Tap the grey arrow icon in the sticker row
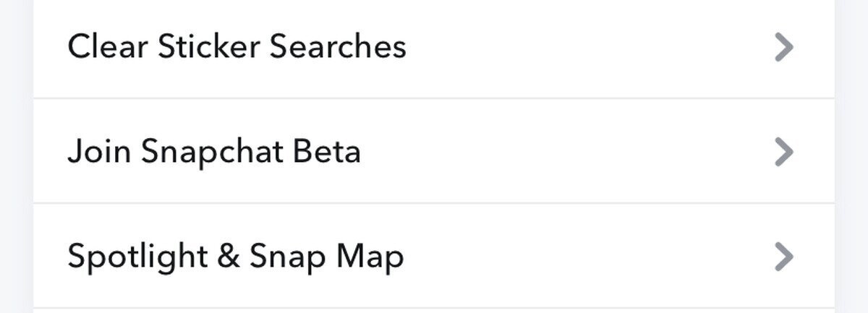Image resolution: width=868 pixels, height=313 pixels. coord(783,47)
